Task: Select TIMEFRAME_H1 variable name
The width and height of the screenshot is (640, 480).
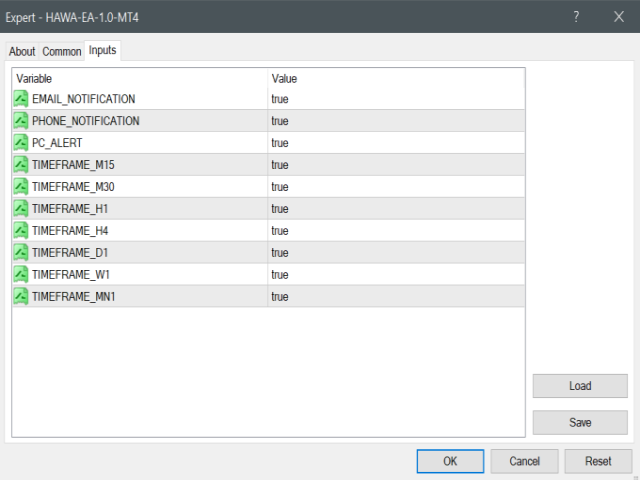Action: pyautogui.click(x=70, y=209)
